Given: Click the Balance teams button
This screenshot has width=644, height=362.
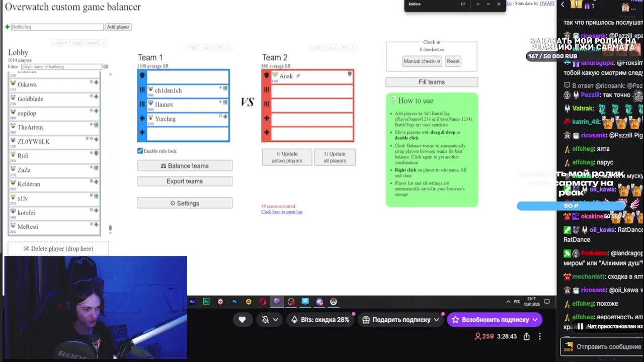Looking at the screenshot, I should tap(185, 166).
